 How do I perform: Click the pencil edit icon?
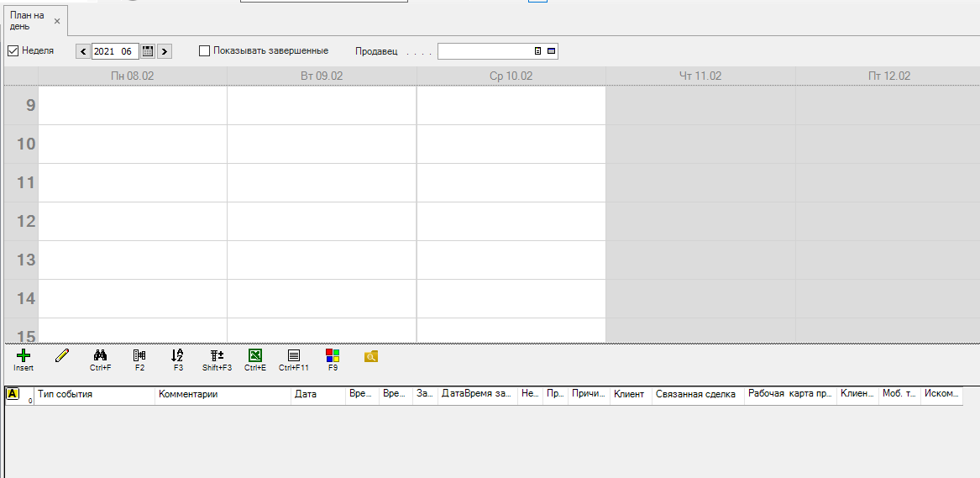(x=61, y=356)
